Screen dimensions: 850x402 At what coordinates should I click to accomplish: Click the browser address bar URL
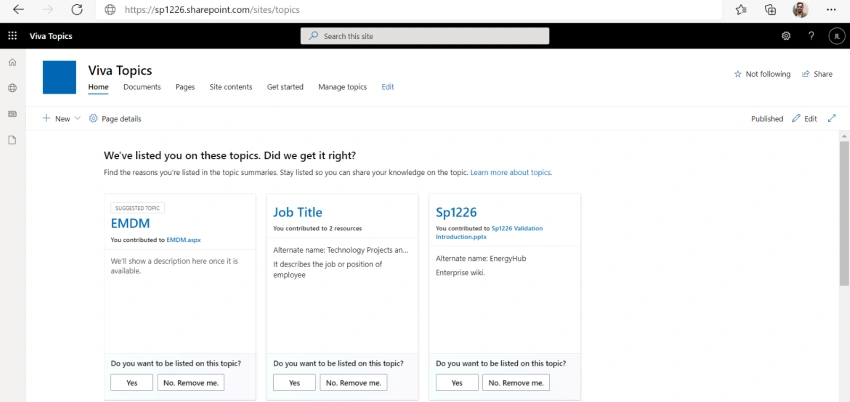pos(212,10)
